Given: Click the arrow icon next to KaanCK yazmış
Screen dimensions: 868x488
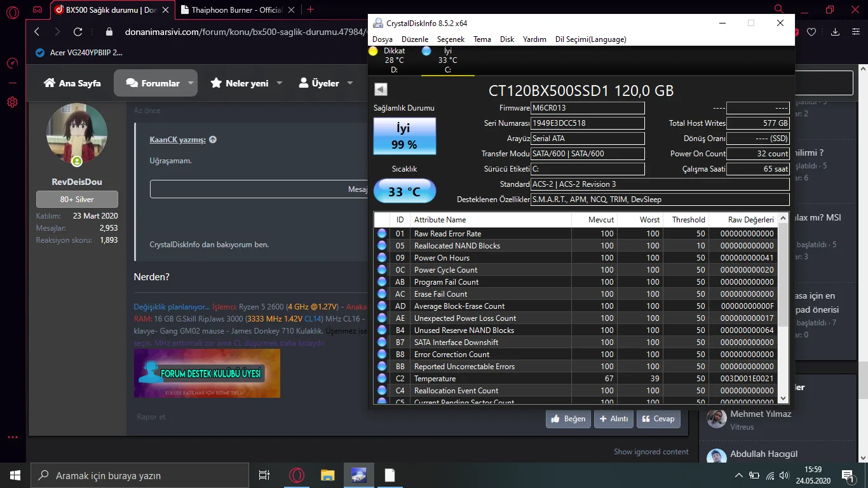Looking at the screenshot, I should tap(213, 140).
